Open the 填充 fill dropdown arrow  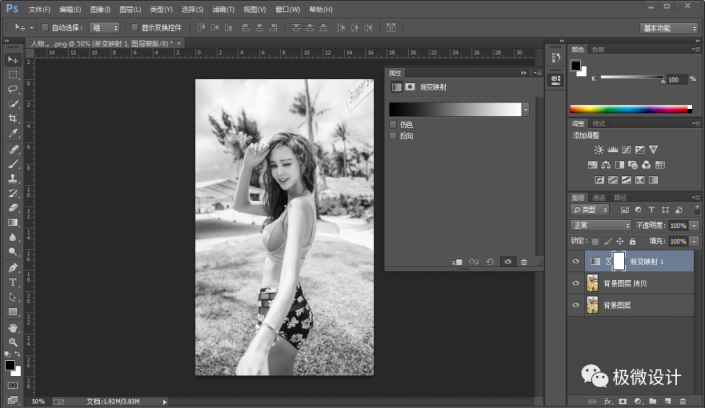coord(694,242)
